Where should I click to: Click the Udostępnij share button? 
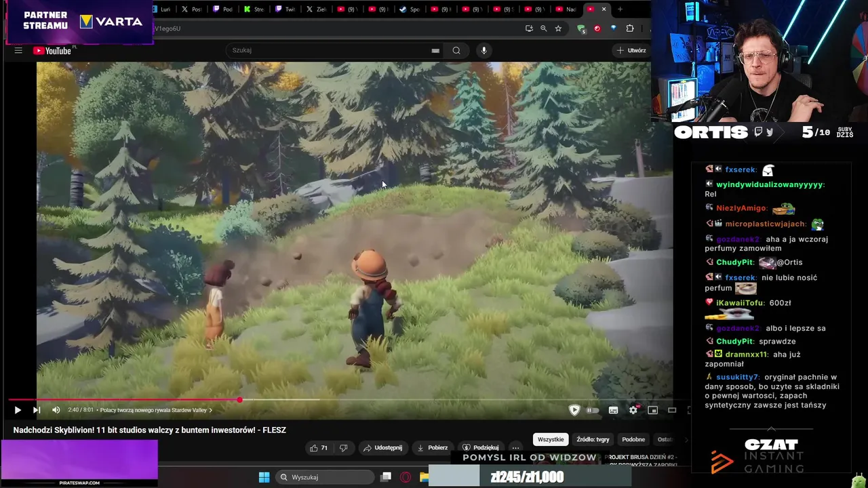(x=382, y=448)
